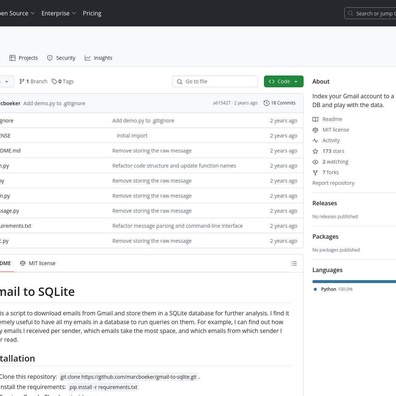Open the branch selector dropdown
Screen dimensions: 396x396
tap(7, 81)
